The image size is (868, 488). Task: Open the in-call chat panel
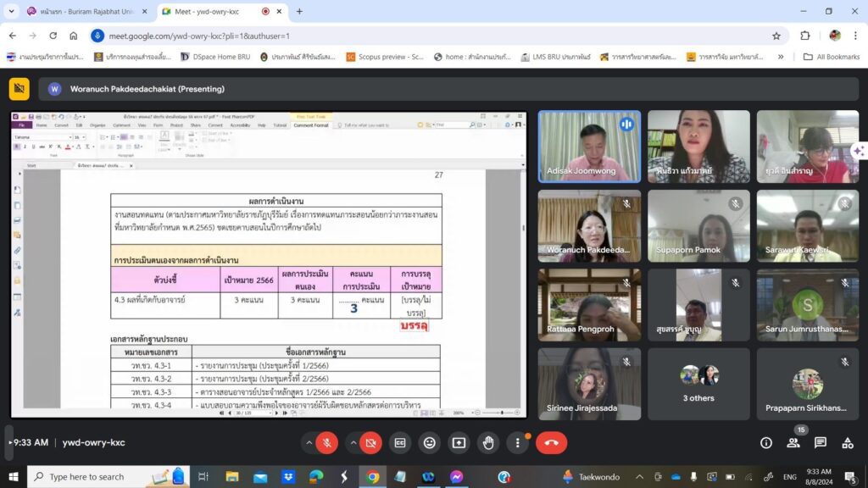tap(821, 442)
